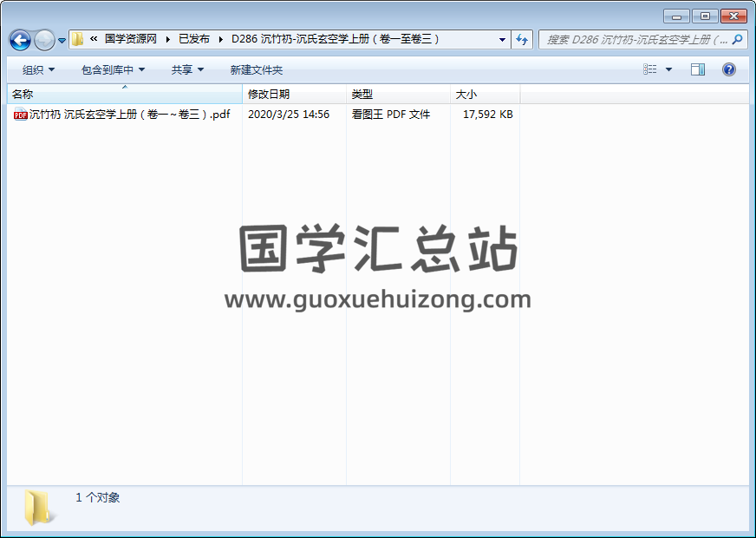Click the PDF file icon in list

click(x=21, y=115)
